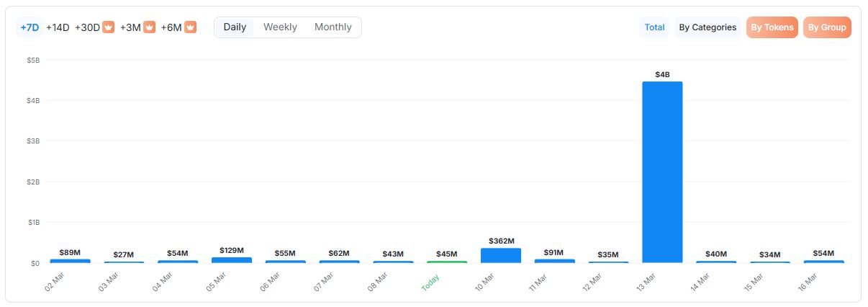Click the tall $4B bar for 13 Mar
Screen dimensions: 868x307
(662, 173)
